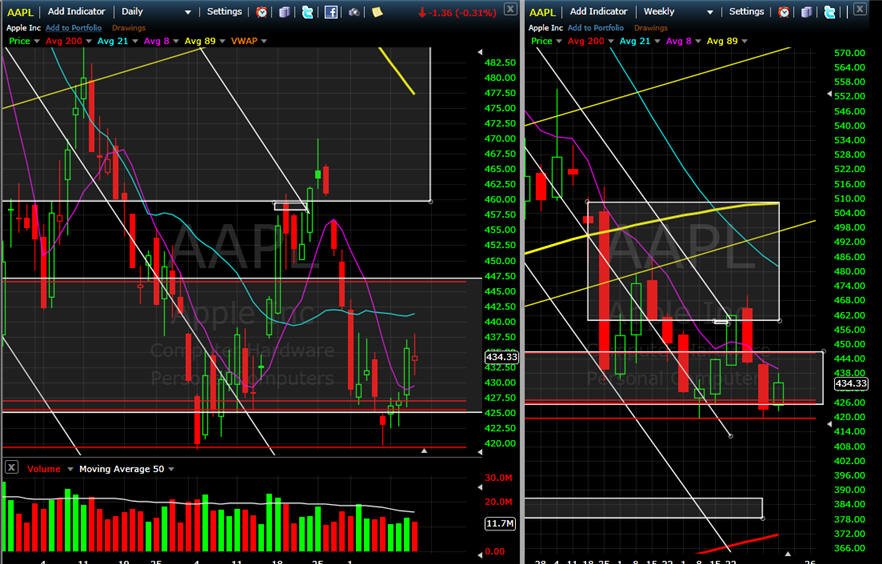Viewport: 882px width, 564px height.
Task: Click the upward triangle marker on Weekly time axis
Action: coord(788,554)
